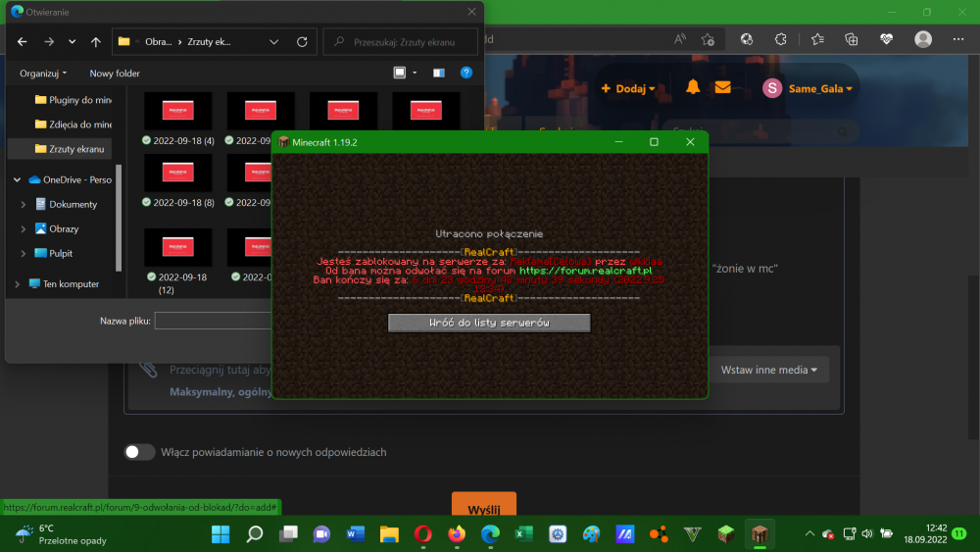The height and width of the screenshot is (552, 980).
Task: Open forum messages envelope icon
Action: click(x=722, y=87)
